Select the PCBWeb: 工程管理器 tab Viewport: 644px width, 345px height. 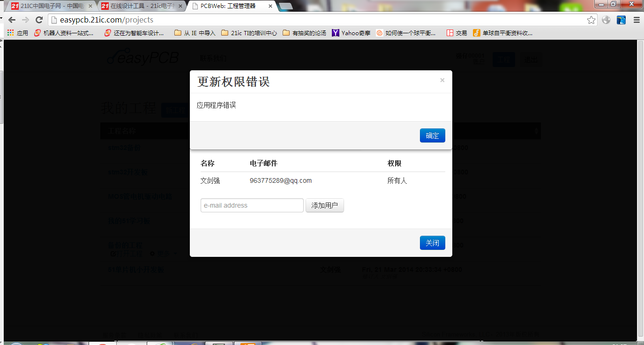[x=231, y=6]
